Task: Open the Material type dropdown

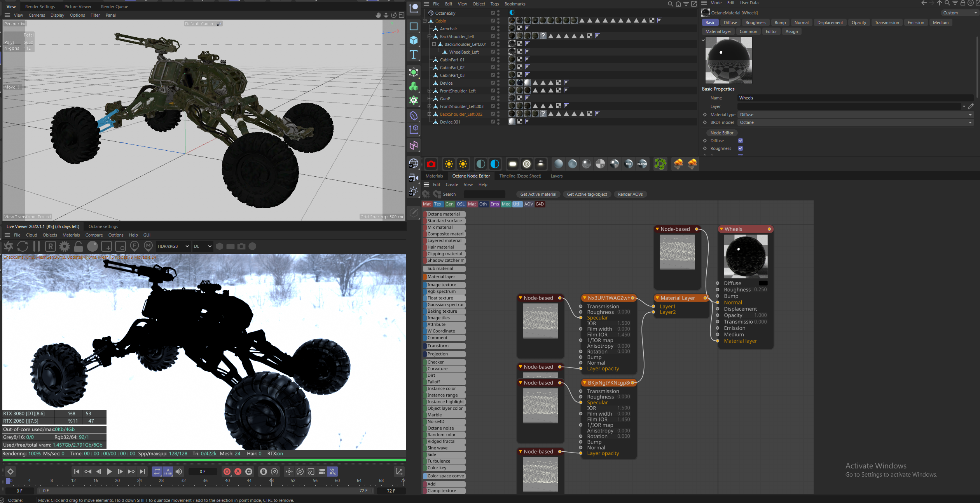Action: (x=855, y=115)
